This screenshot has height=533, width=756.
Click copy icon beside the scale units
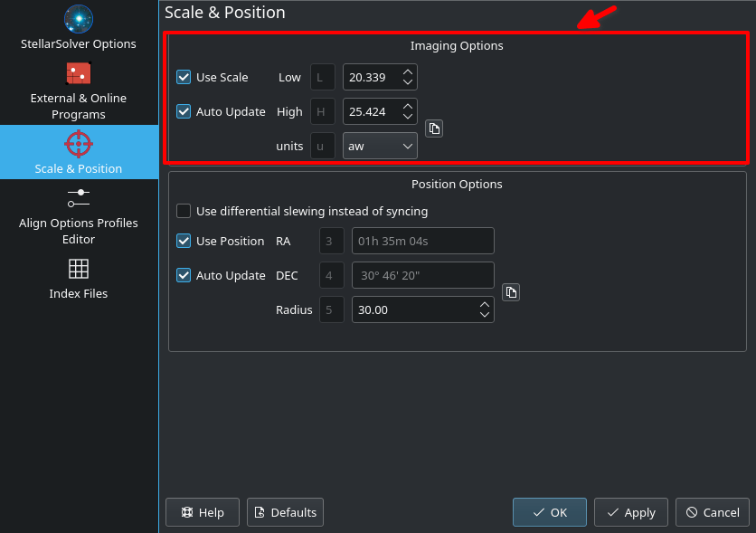pos(434,128)
